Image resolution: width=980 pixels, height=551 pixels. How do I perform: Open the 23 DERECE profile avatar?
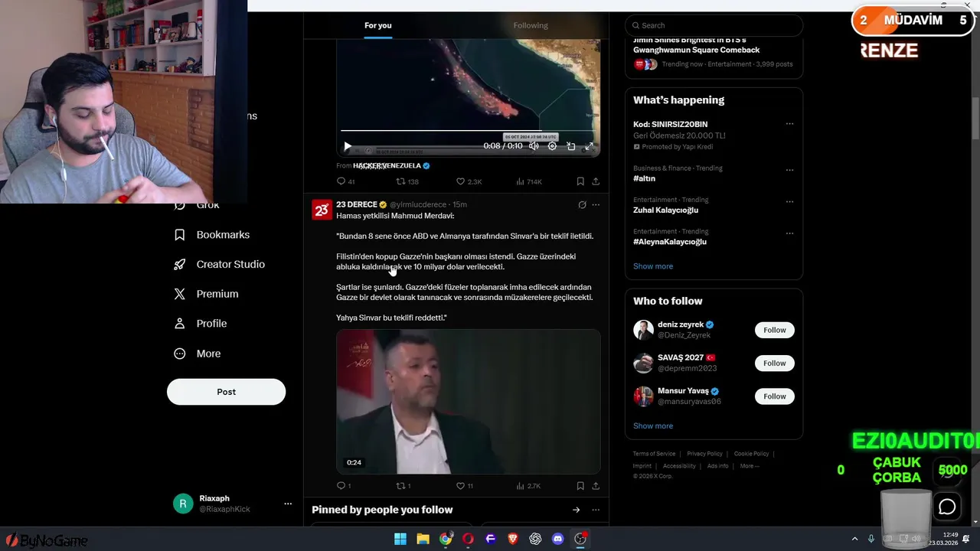pos(322,210)
